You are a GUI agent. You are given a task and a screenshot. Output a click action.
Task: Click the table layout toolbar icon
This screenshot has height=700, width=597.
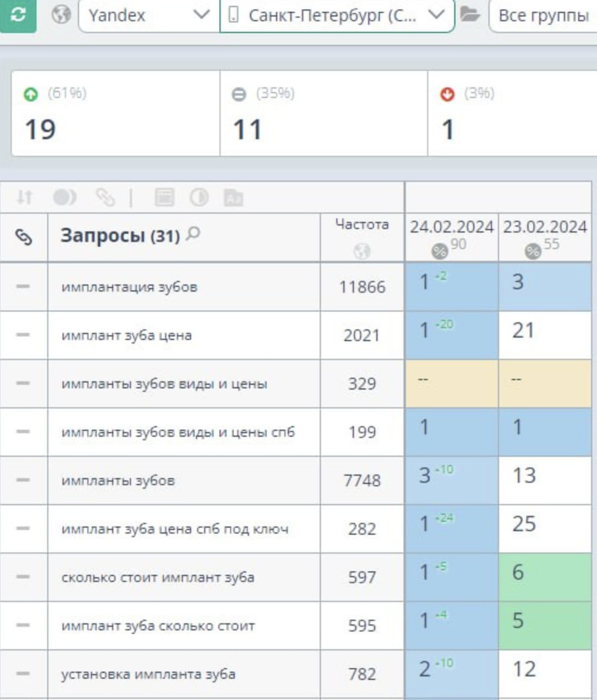pos(164,197)
